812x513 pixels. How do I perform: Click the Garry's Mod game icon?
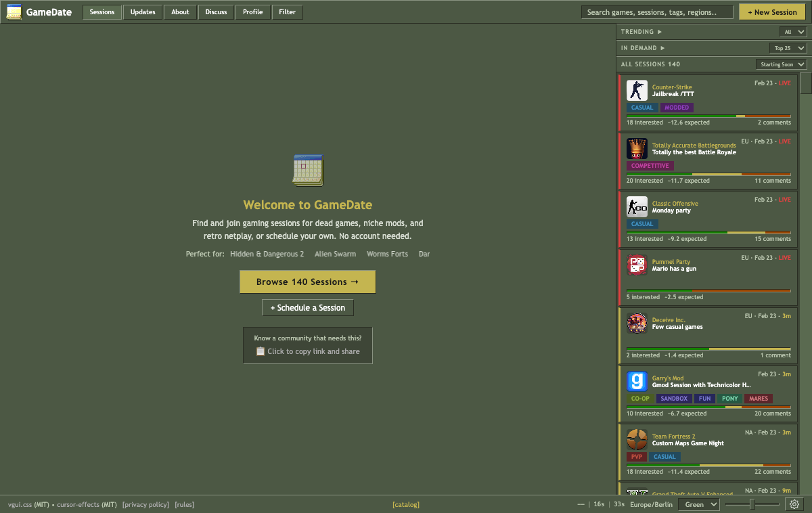[637, 381]
